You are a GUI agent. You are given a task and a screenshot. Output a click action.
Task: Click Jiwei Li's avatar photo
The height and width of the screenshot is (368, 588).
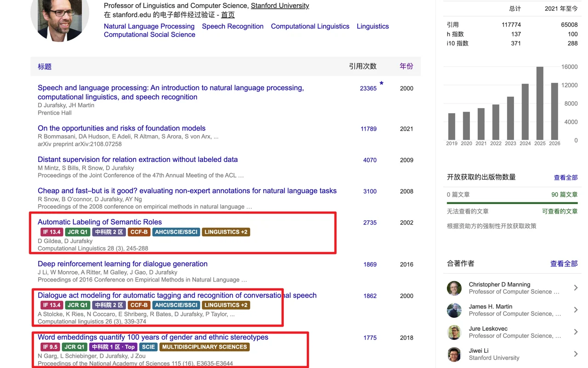tap(454, 354)
